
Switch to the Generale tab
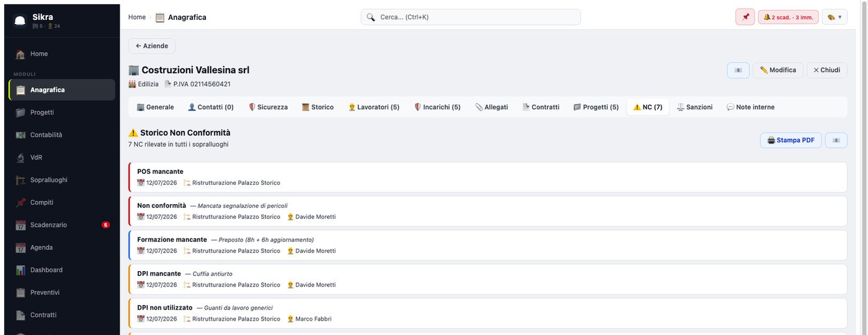155,107
